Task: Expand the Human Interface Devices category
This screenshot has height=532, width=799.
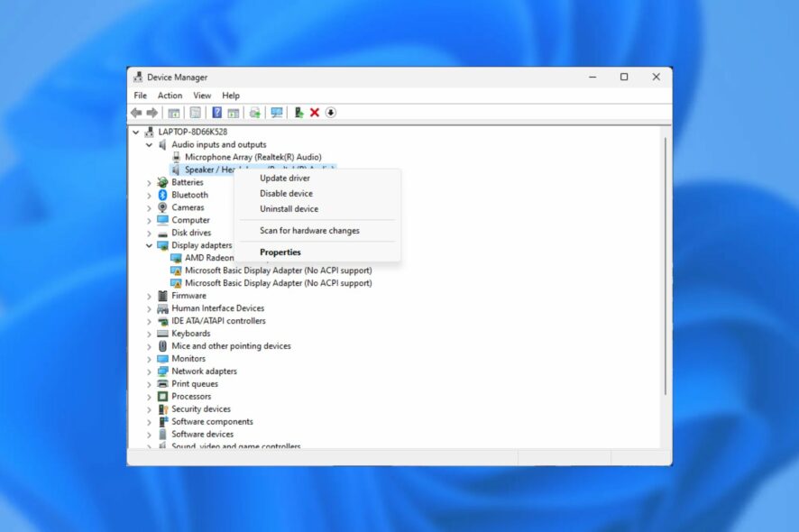Action: (149, 308)
